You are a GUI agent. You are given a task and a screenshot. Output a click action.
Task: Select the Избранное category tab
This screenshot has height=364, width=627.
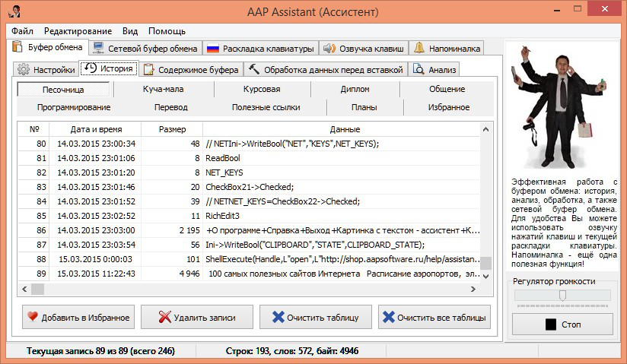pyautogui.click(x=448, y=107)
